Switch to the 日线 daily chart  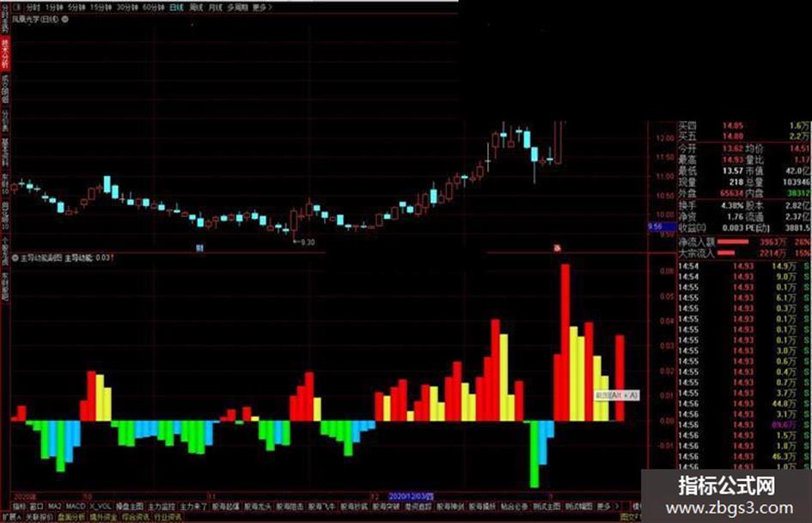[176, 8]
